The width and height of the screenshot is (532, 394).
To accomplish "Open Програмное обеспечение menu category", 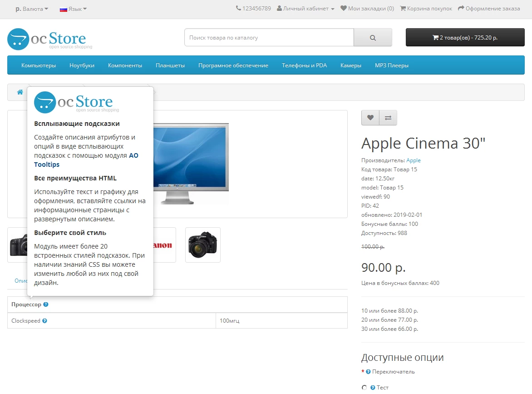I will pyautogui.click(x=233, y=65).
